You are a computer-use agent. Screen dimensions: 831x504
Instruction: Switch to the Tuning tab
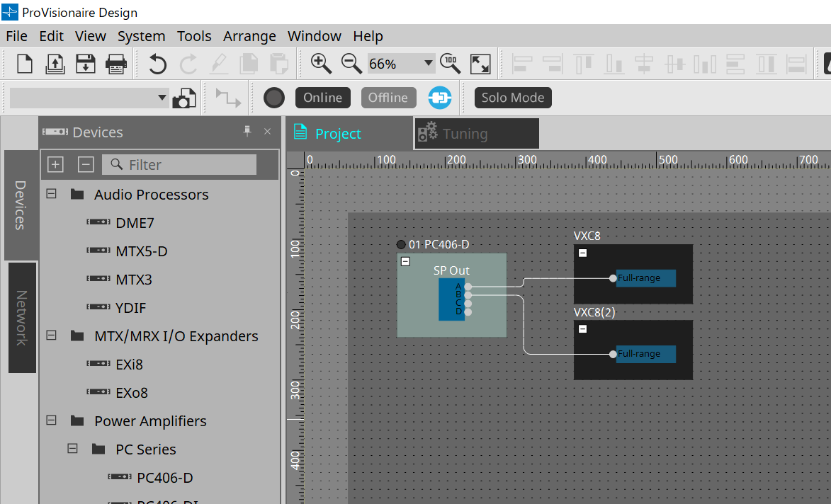coord(465,134)
